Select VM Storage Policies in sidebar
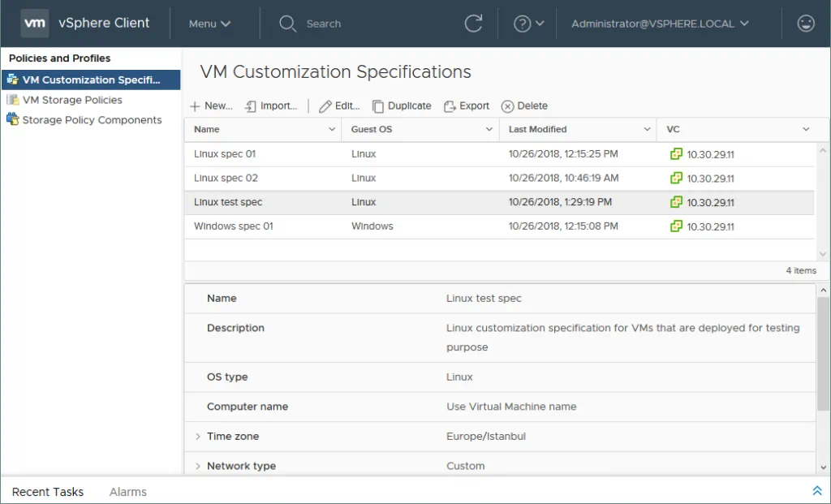The image size is (831, 504). pos(72,100)
